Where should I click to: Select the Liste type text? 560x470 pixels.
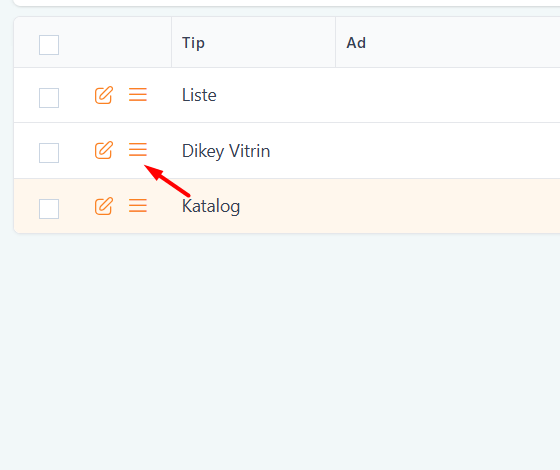point(199,95)
